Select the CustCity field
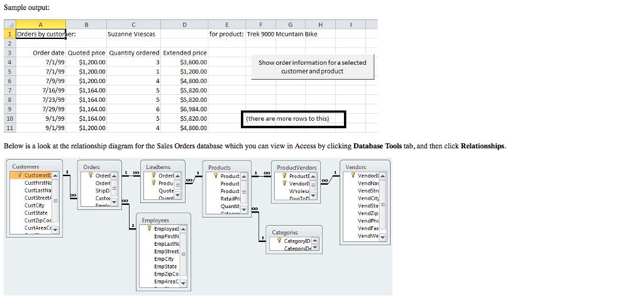The width and height of the screenshot is (644, 303). pyautogui.click(x=34, y=206)
